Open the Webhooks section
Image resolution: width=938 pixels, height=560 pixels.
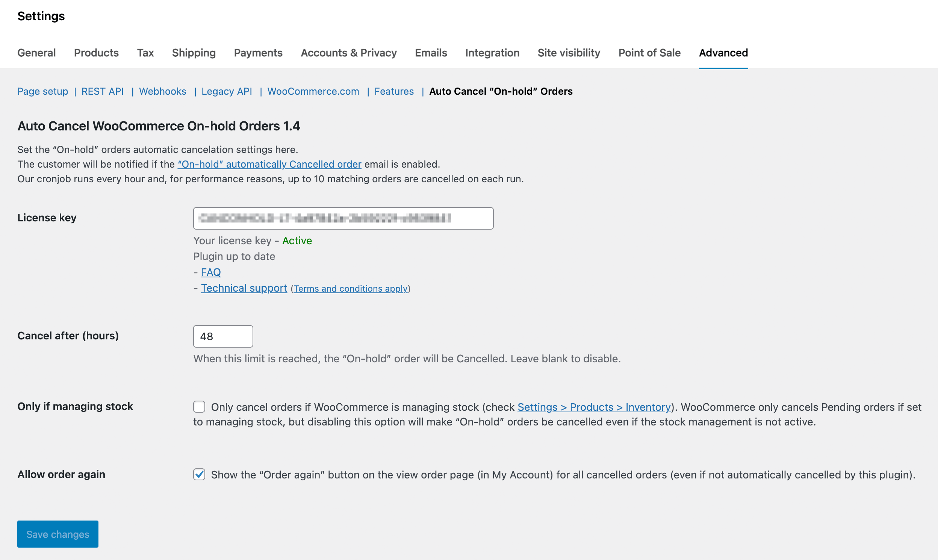tap(163, 91)
